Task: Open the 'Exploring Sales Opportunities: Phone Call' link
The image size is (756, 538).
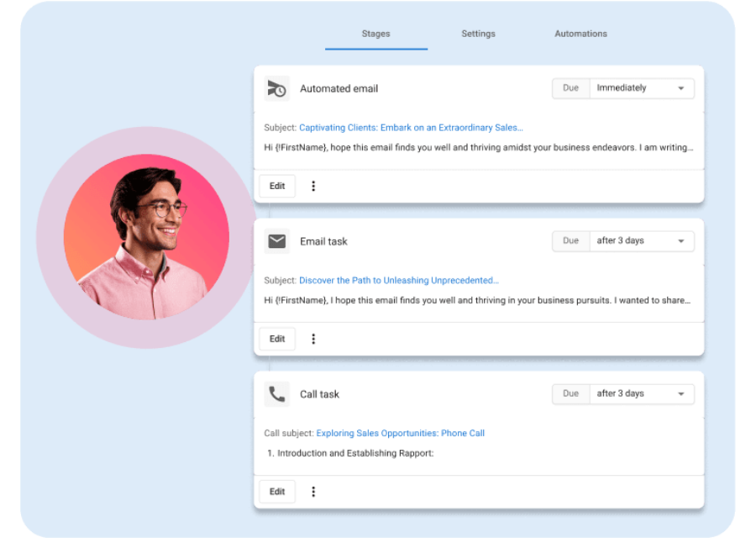Action: tap(400, 434)
